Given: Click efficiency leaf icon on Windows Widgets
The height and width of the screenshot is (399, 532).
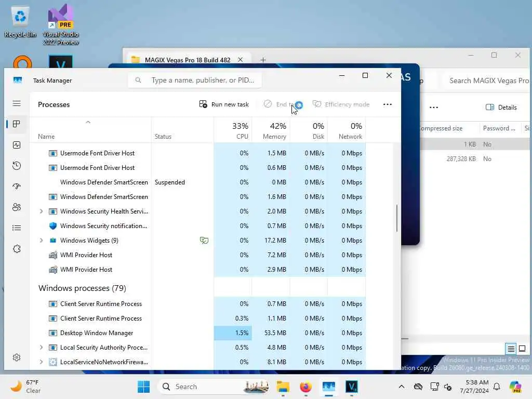Looking at the screenshot, I should coord(204,240).
